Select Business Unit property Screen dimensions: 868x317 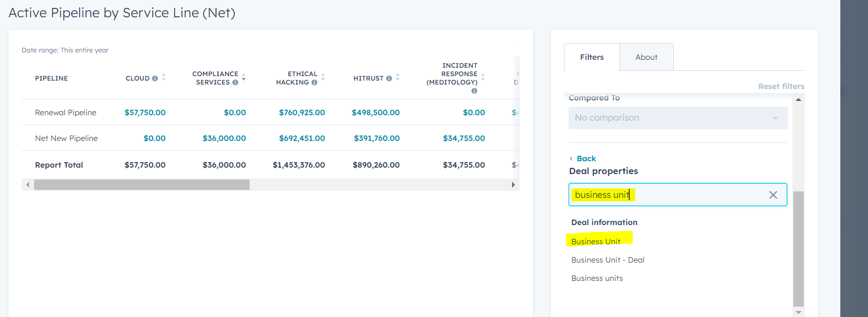(x=596, y=241)
